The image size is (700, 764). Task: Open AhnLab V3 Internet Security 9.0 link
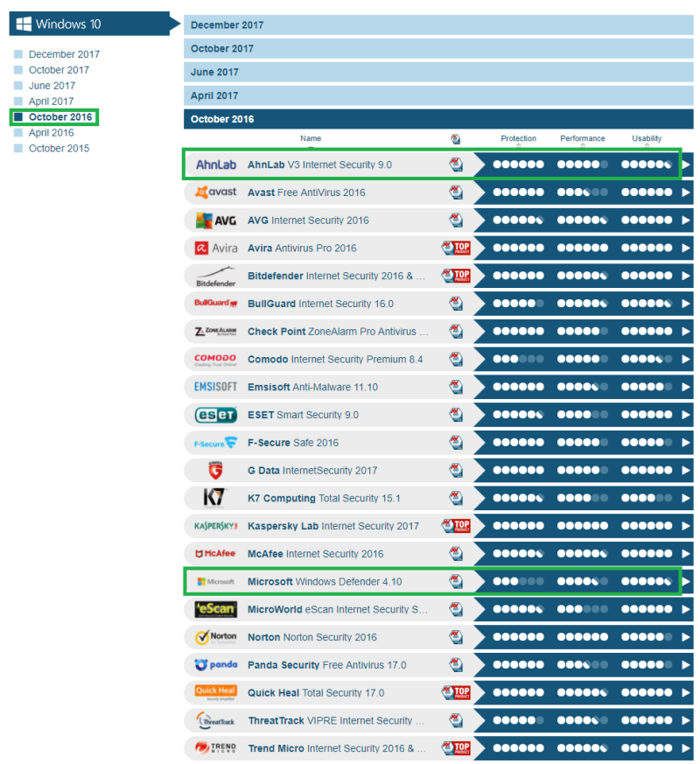coord(319,165)
